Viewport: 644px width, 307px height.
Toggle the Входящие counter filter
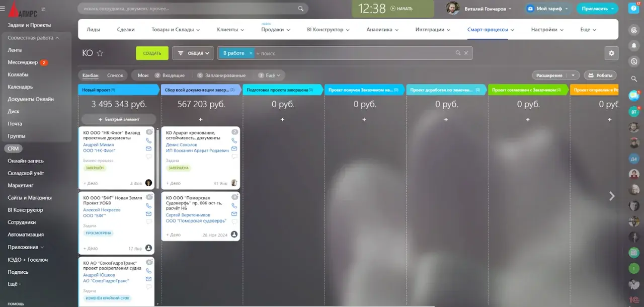pos(170,75)
